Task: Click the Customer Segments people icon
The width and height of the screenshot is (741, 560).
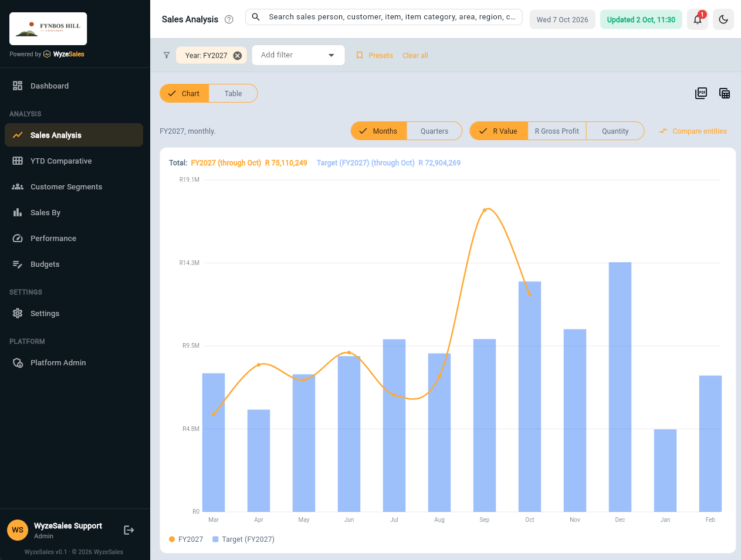Action: pos(18,186)
